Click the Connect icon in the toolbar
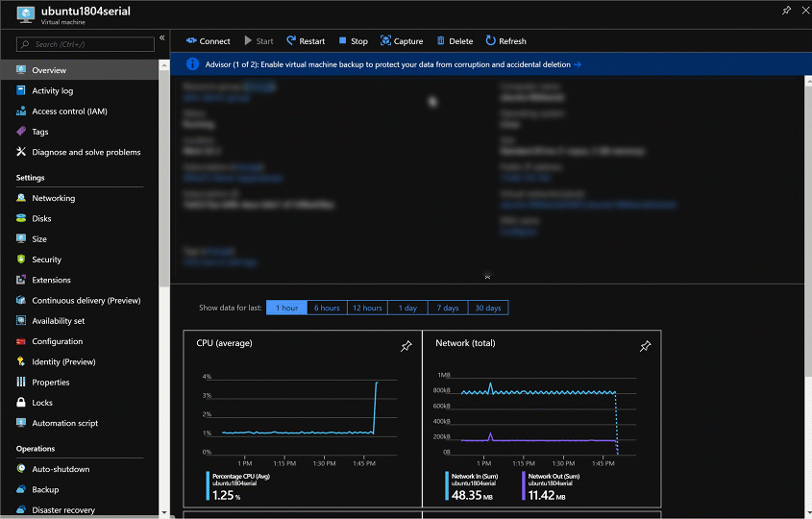This screenshot has height=519, width=812. (x=191, y=41)
